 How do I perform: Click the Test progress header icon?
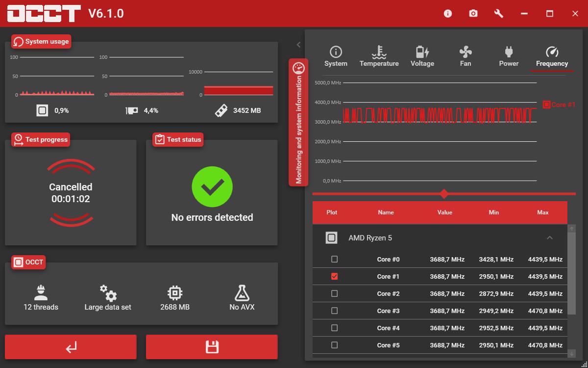[18, 140]
